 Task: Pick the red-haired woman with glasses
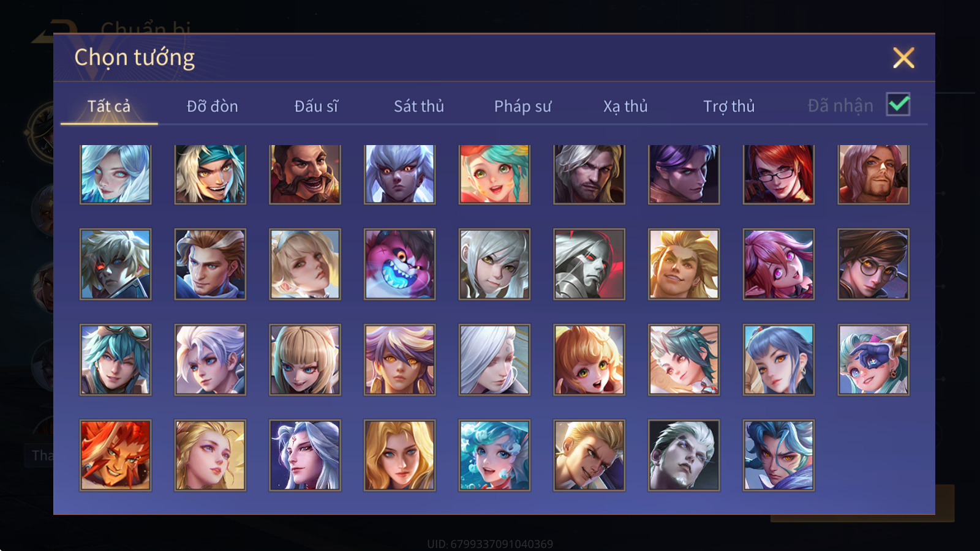(x=778, y=174)
